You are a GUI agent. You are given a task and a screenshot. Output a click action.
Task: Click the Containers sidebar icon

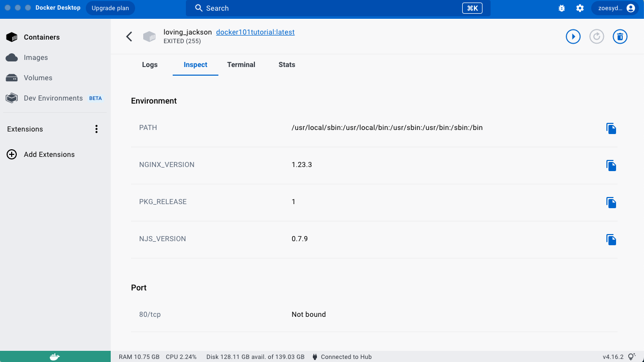point(12,37)
